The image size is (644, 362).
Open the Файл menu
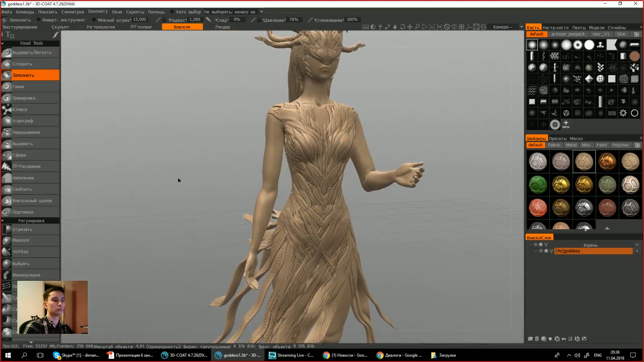coord(7,12)
